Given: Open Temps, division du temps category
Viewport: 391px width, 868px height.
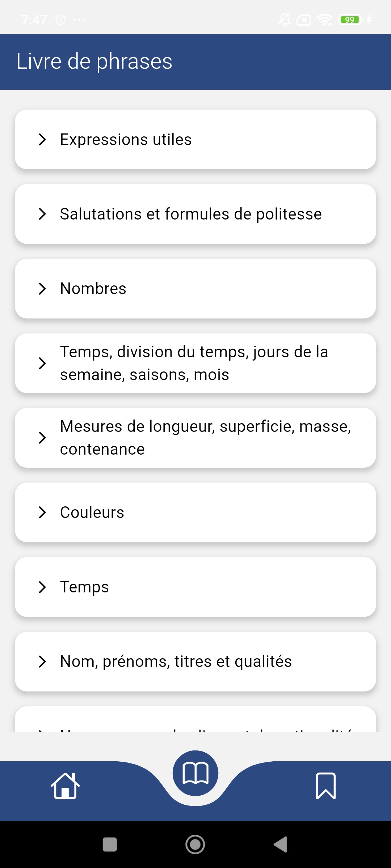Looking at the screenshot, I should (x=195, y=363).
